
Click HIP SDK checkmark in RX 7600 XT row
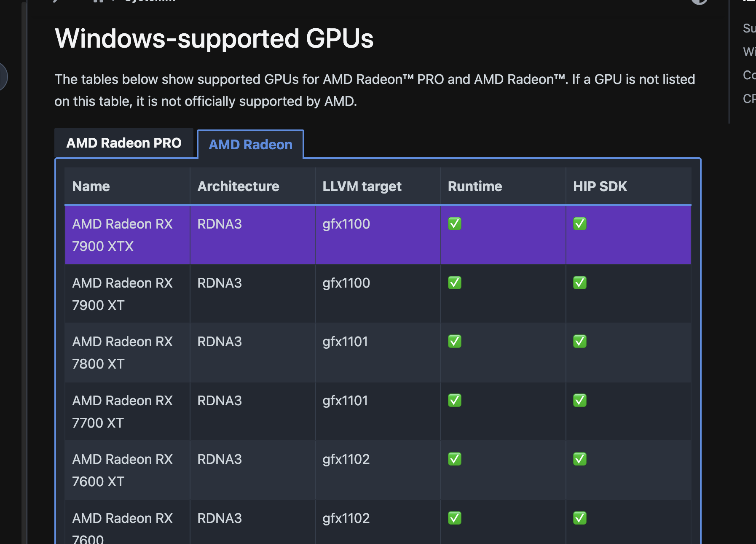pos(579,459)
